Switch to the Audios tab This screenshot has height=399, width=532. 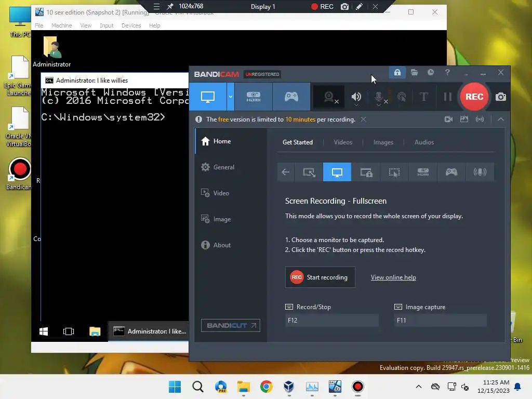click(x=424, y=142)
